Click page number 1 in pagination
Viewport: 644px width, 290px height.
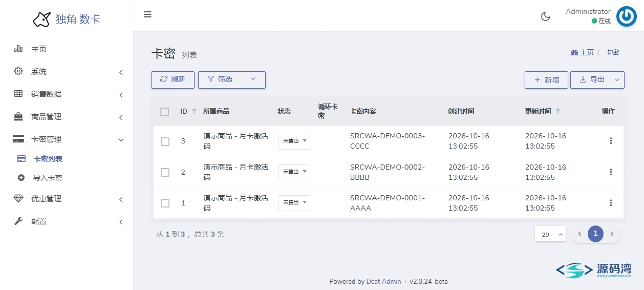tap(595, 234)
